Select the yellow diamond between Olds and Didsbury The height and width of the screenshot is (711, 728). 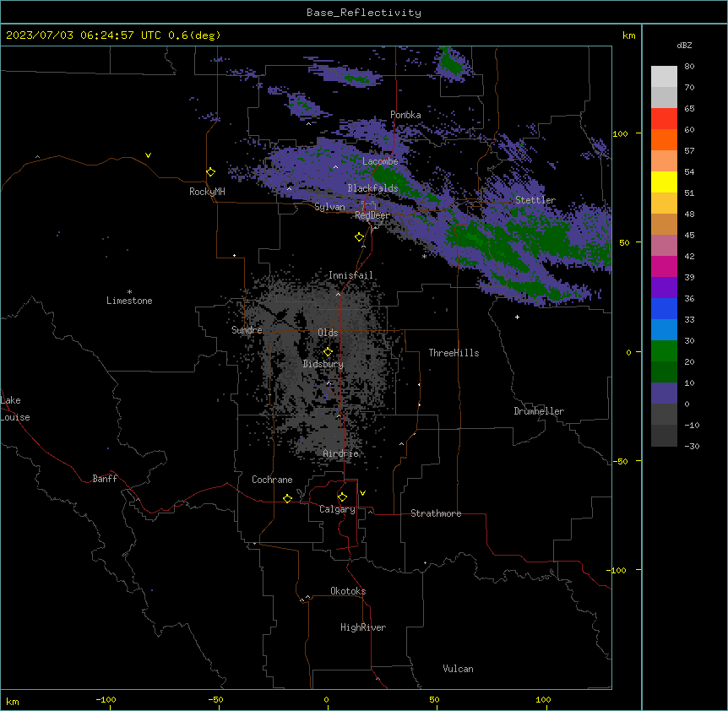(x=328, y=351)
